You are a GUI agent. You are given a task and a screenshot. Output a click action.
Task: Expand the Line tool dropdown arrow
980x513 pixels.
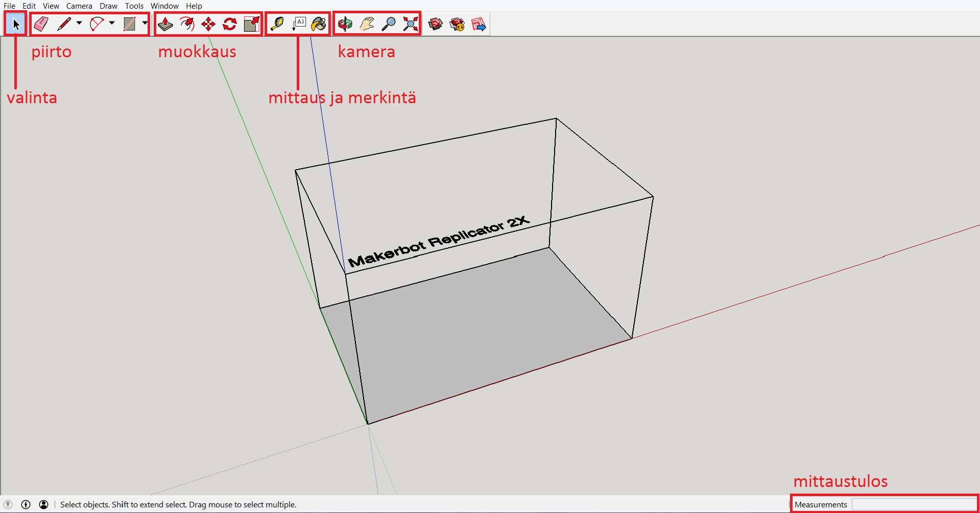pos(79,23)
